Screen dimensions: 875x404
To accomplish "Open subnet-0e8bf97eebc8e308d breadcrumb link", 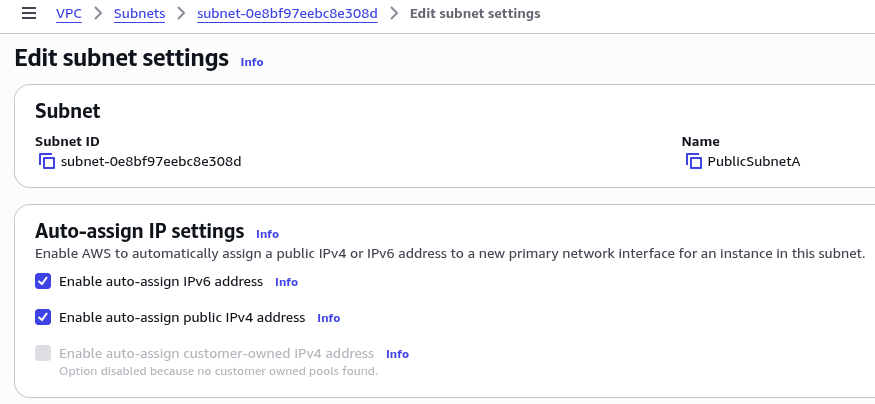I will click(287, 14).
